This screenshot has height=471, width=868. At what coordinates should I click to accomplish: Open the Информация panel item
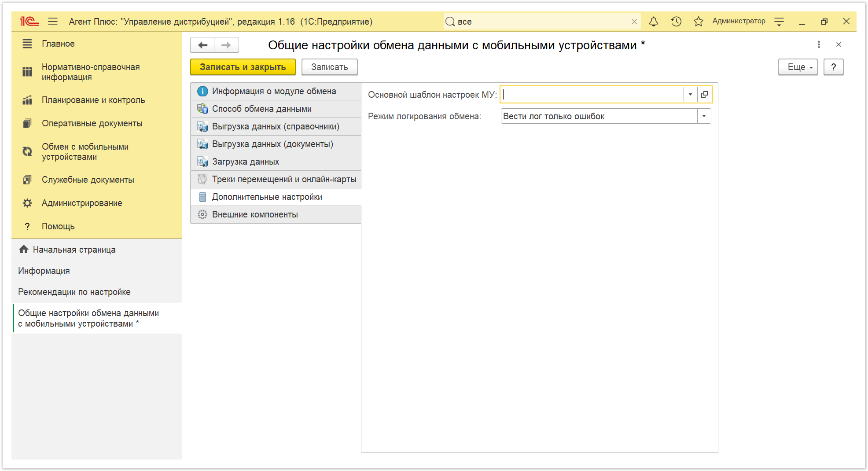(x=97, y=271)
